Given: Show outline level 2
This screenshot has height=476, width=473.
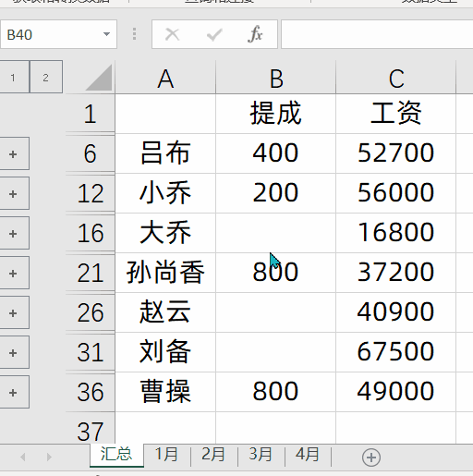Looking at the screenshot, I should tap(46, 77).
